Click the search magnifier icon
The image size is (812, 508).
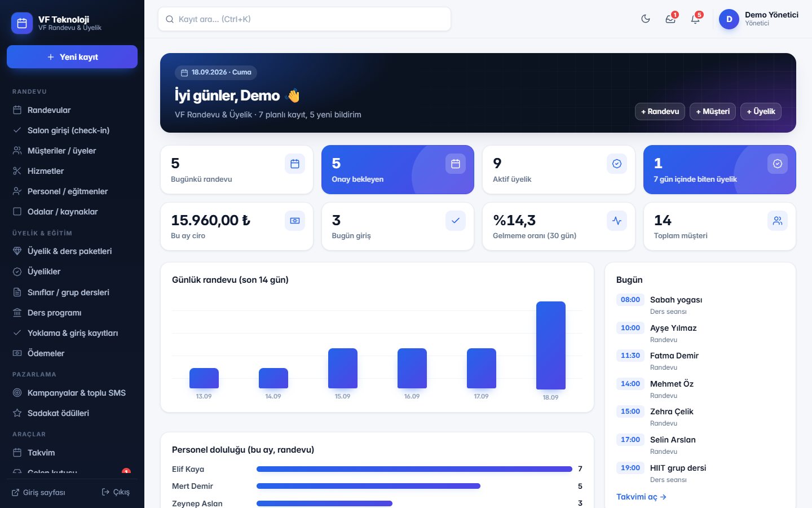pos(170,19)
